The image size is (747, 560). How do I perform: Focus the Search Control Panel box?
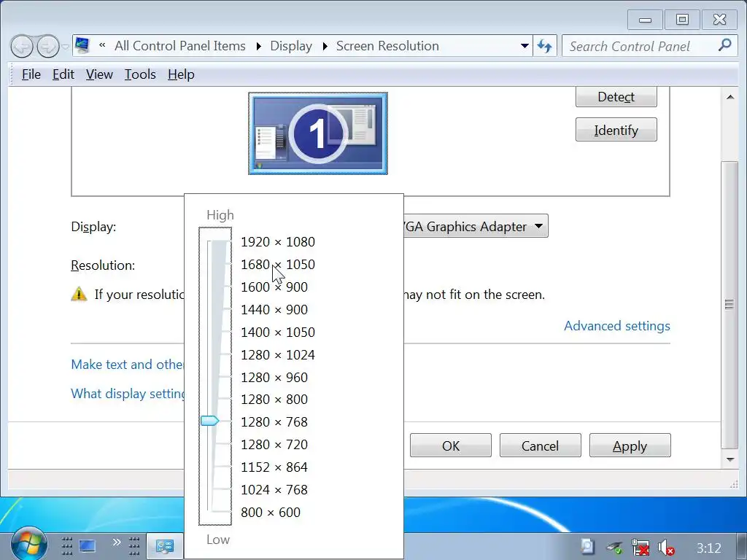pos(650,46)
